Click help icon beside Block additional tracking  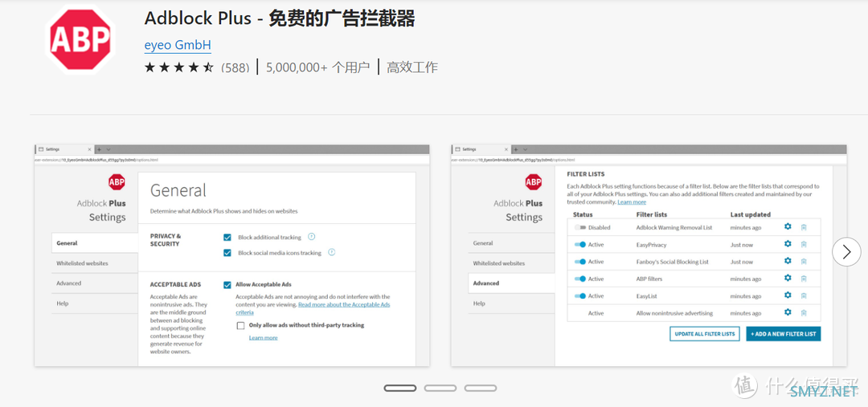(x=311, y=237)
